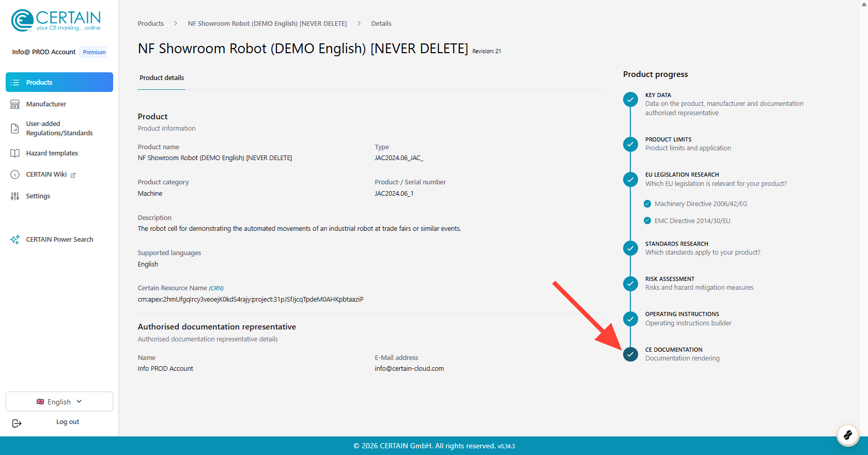Open CE DOCUMENTATION step
Screen dimensions: 868x455
[x=674, y=350]
